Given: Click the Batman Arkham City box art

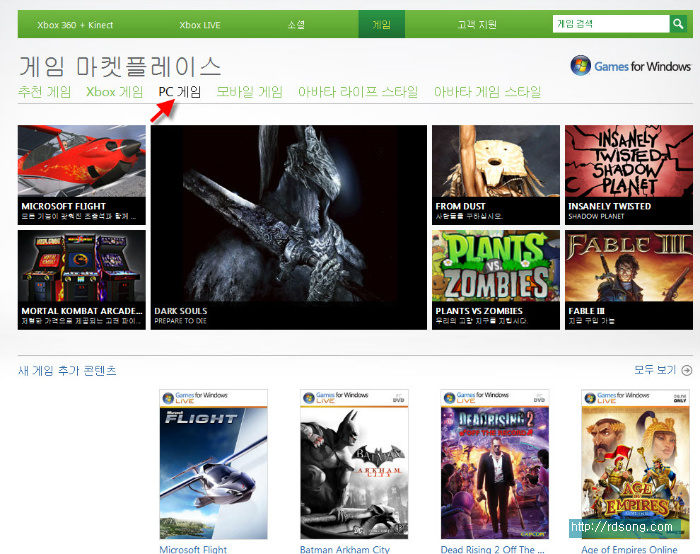Looking at the screenshot, I should [x=354, y=465].
